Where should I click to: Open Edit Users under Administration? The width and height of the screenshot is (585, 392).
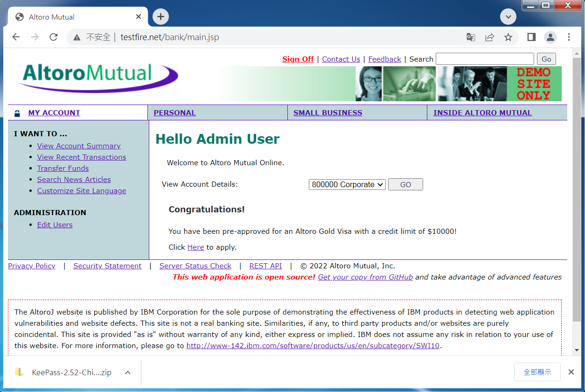coord(55,225)
